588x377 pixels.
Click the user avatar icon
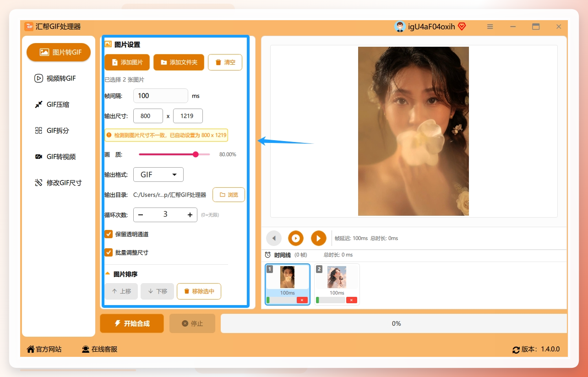click(x=400, y=27)
